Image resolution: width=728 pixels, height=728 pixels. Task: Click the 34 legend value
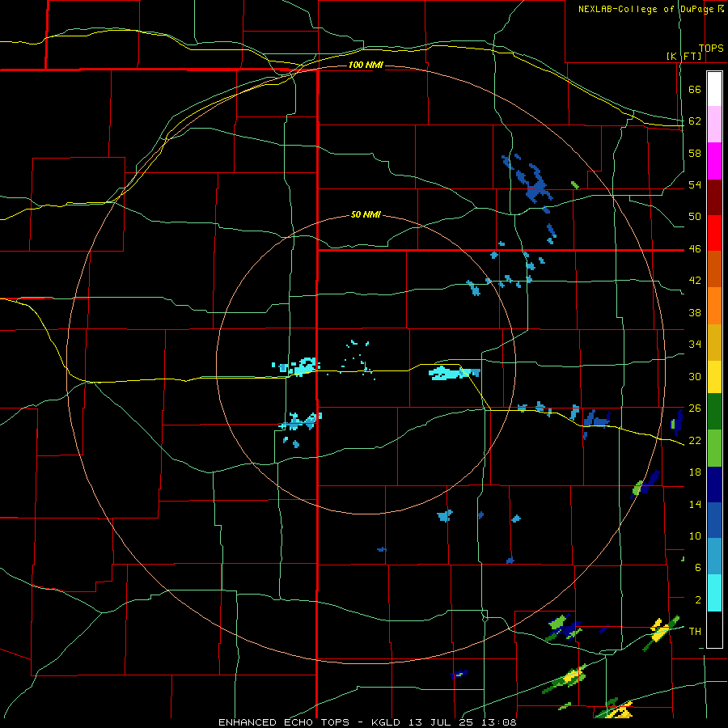[695, 345]
